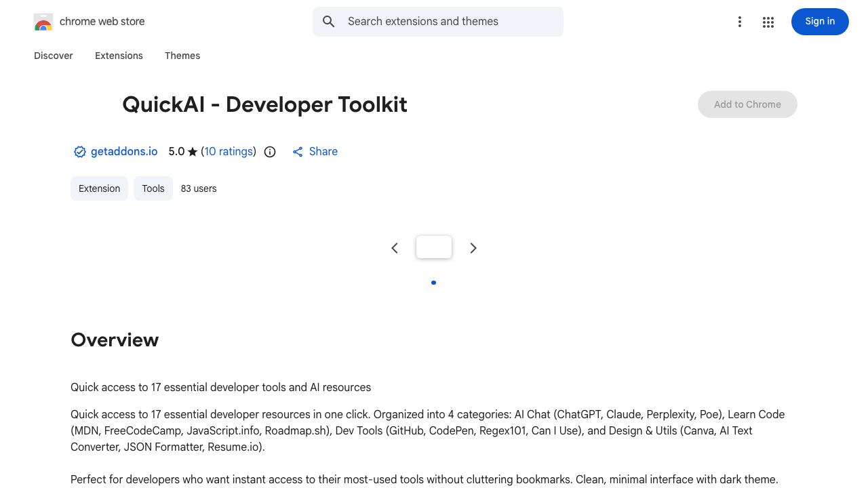View the 10 ratings link
The width and height of the screenshot is (868, 488).
pos(229,152)
